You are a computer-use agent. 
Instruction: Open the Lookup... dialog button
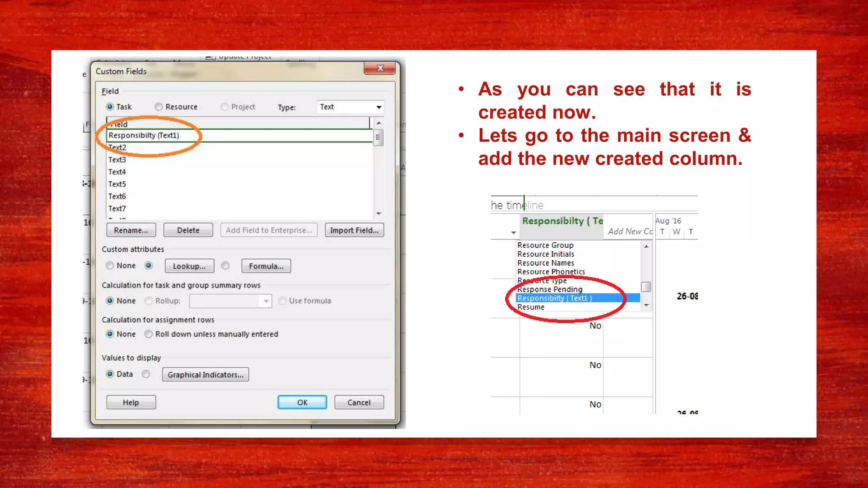coord(189,266)
